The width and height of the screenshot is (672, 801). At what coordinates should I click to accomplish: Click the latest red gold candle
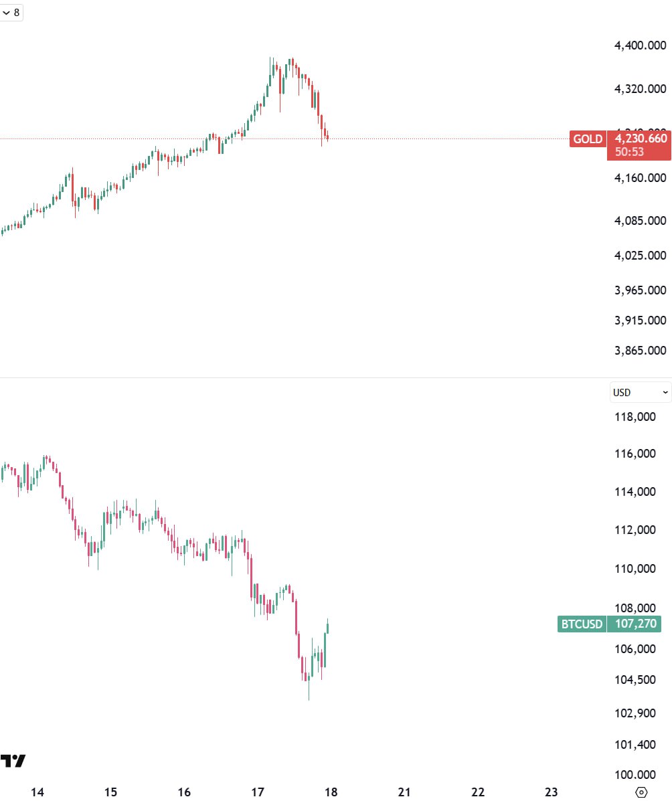[327, 138]
